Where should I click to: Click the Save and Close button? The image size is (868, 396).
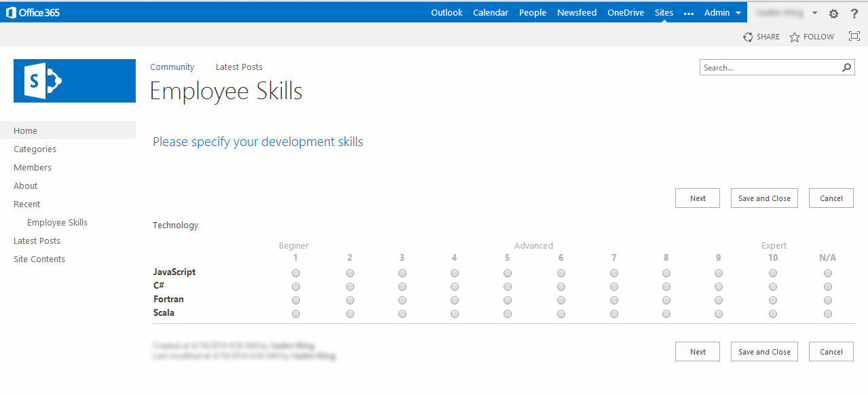[763, 198]
